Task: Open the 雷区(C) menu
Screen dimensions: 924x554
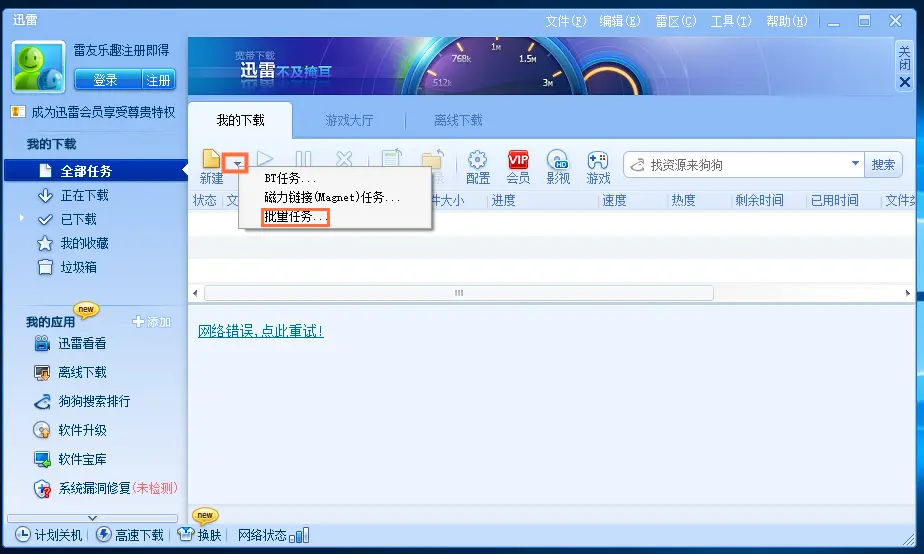Action: [x=675, y=21]
